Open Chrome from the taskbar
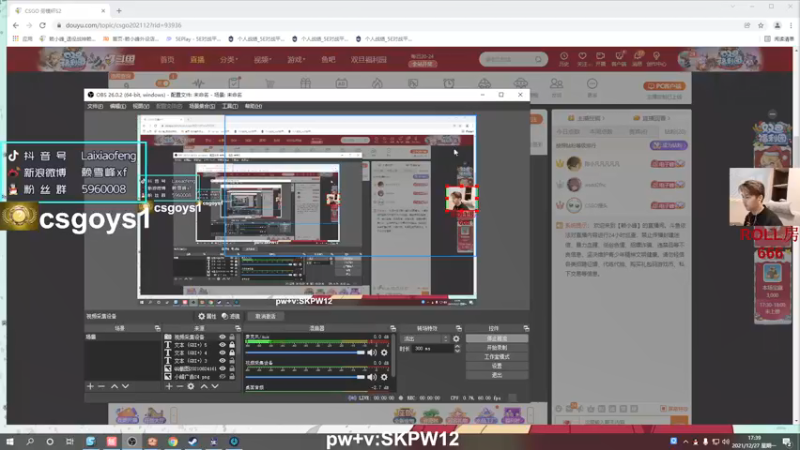The width and height of the screenshot is (800, 450). 173,441
